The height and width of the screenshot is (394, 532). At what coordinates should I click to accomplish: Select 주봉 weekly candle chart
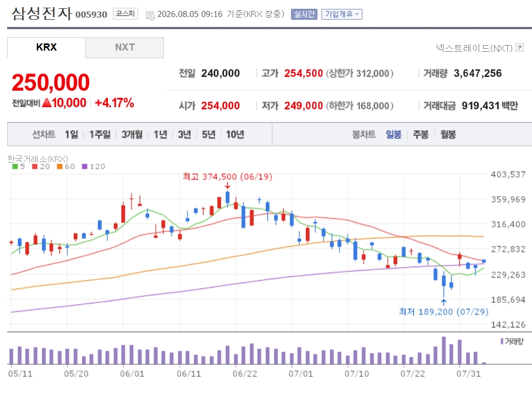click(x=421, y=135)
